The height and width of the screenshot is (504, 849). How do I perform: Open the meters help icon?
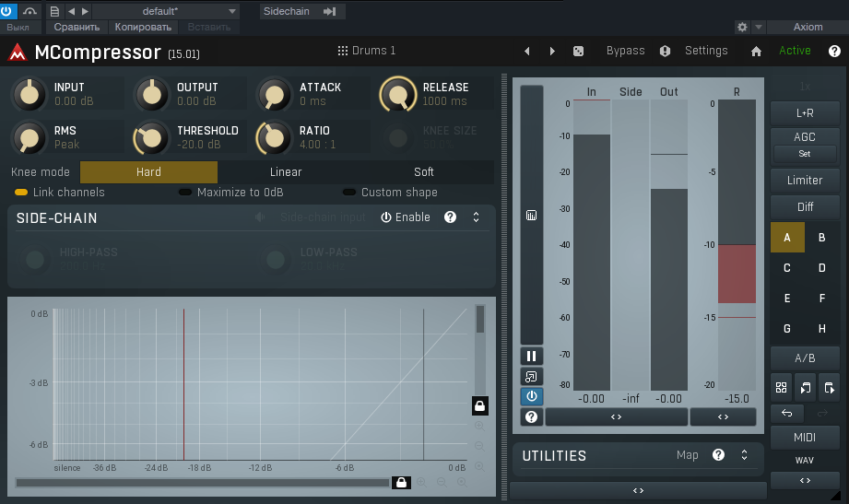point(532,416)
